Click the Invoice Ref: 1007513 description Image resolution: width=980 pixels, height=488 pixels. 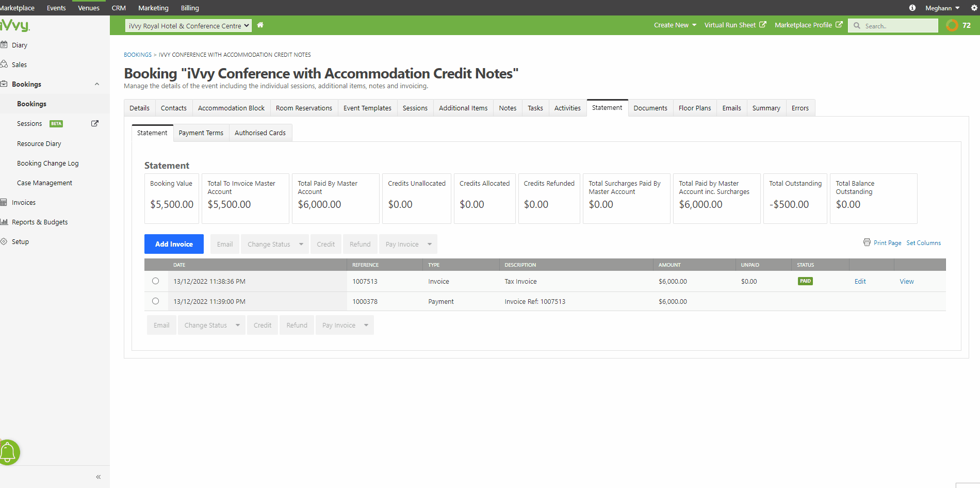535,301
